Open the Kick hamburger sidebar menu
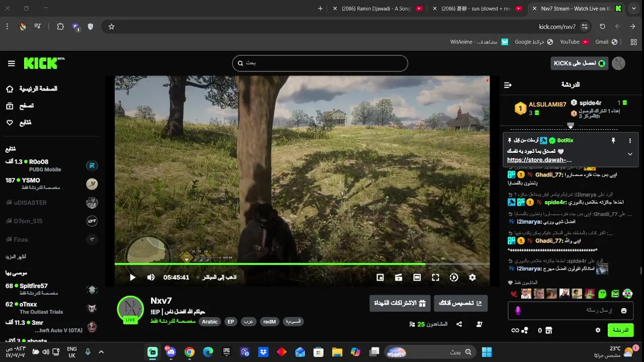 pos(11,63)
